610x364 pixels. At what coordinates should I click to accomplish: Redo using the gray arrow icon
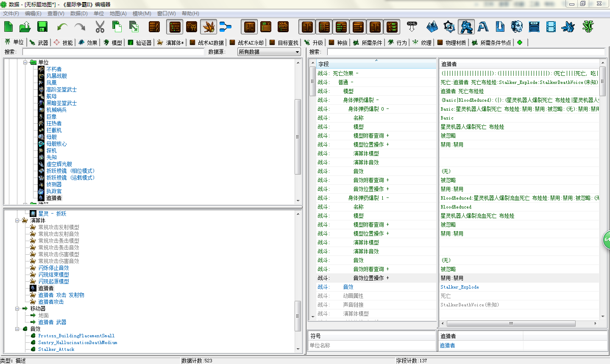point(79,27)
